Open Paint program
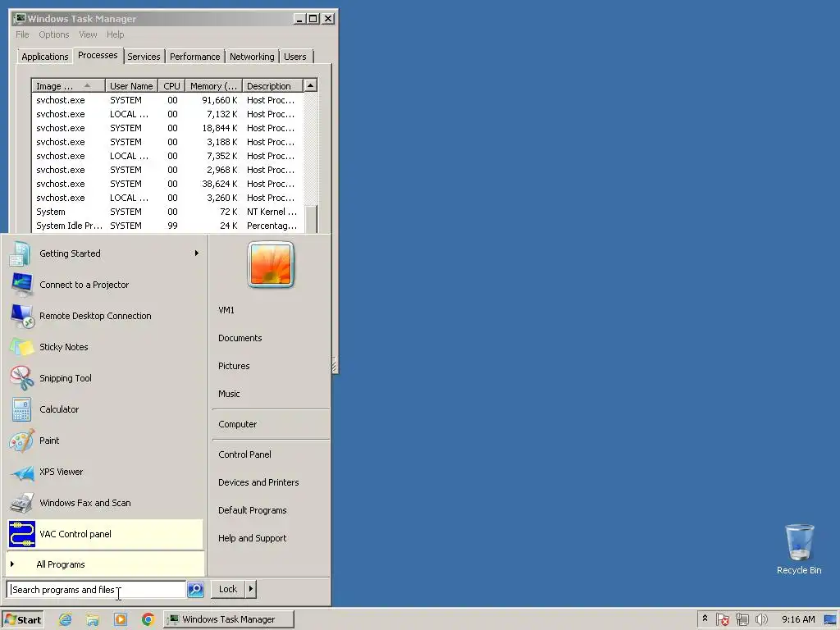The image size is (840, 630). (106, 441)
